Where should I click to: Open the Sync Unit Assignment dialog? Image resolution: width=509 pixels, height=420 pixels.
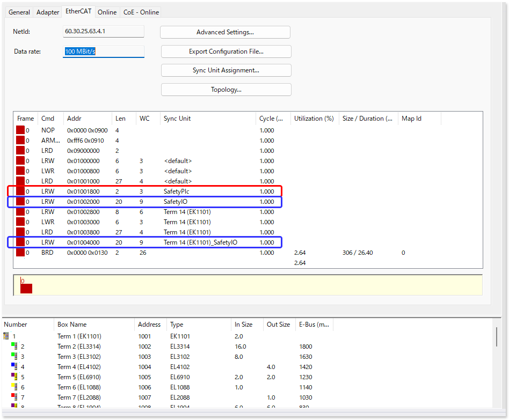pyautogui.click(x=226, y=70)
